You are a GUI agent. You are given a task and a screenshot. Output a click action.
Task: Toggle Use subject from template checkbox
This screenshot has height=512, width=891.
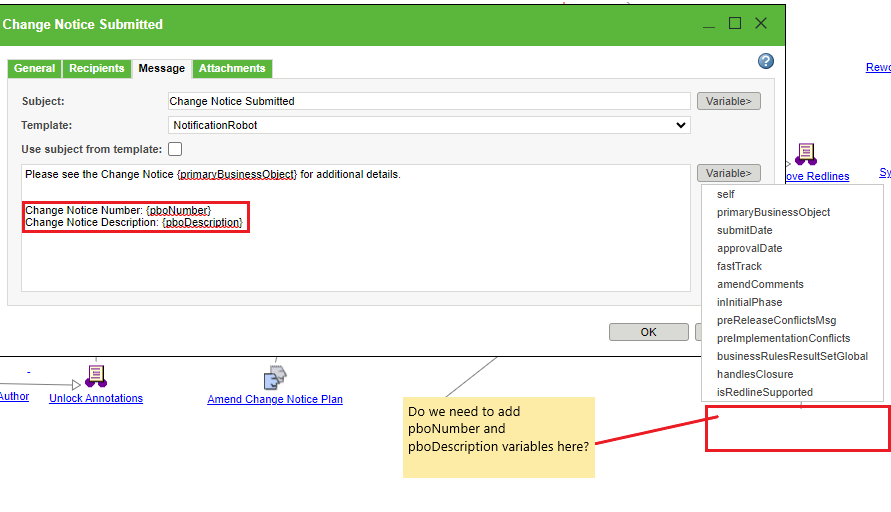tap(175, 149)
